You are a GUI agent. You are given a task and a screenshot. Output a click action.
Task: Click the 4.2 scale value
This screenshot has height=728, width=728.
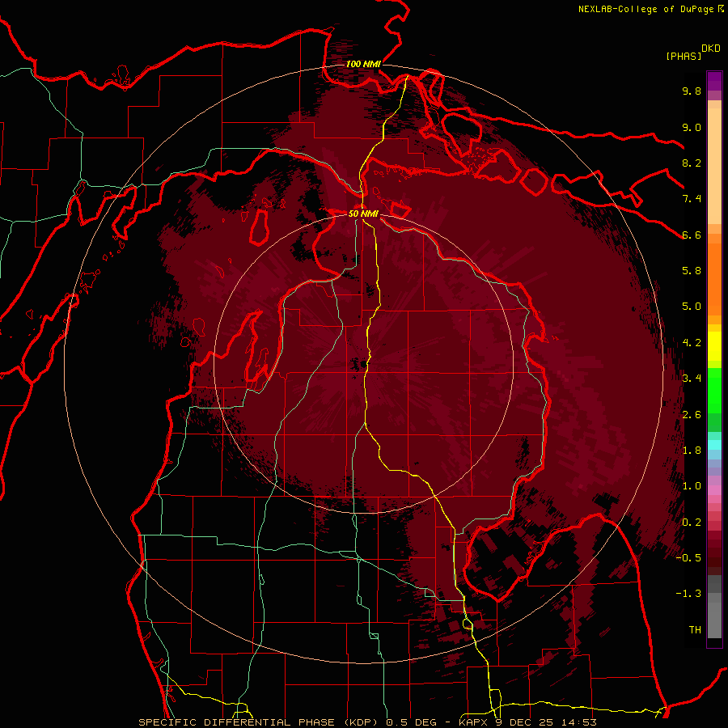click(x=692, y=343)
